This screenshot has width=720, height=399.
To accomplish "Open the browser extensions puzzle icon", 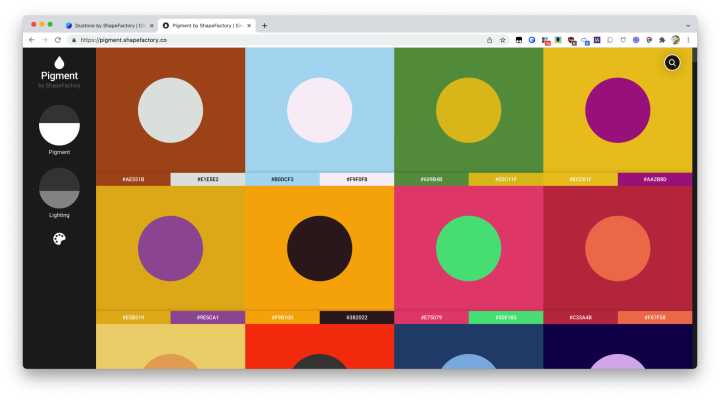I will 662,40.
